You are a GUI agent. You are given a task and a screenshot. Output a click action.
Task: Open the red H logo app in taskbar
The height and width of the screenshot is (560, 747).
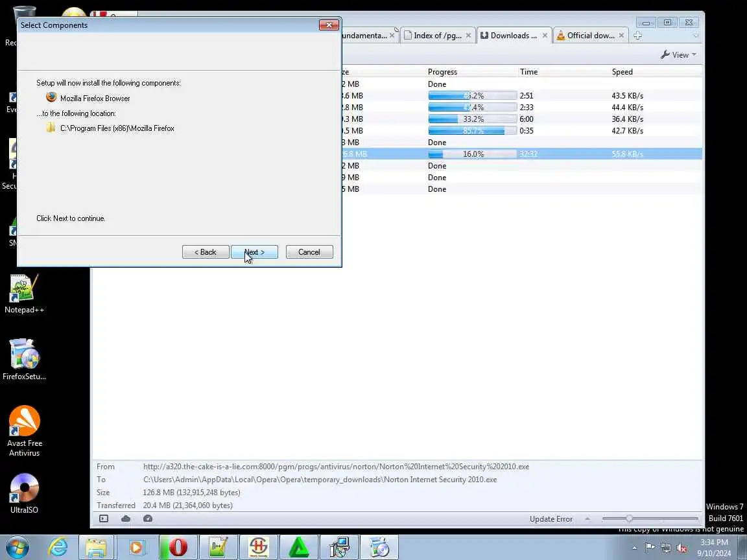pyautogui.click(x=259, y=547)
